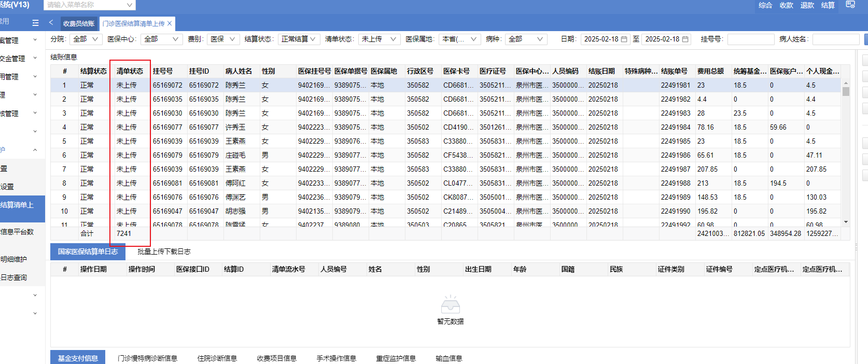Open the 住院诊断信息 tab
Screen dimensions: 868x364
217,358
